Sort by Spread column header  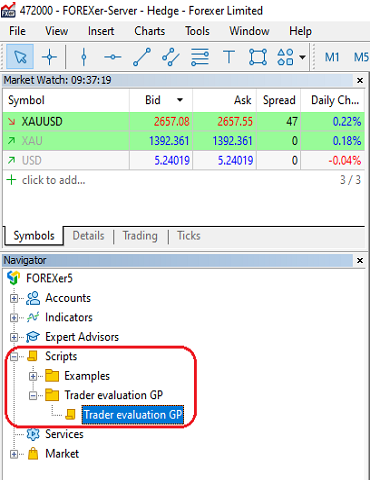[x=279, y=100]
